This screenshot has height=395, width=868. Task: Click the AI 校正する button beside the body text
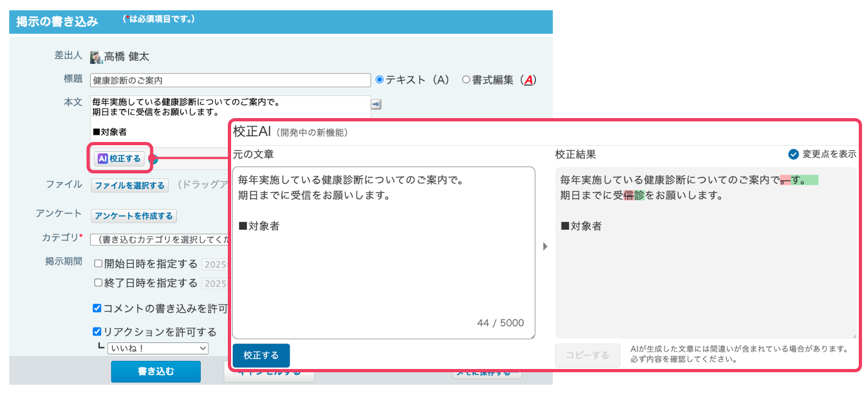[x=119, y=159]
